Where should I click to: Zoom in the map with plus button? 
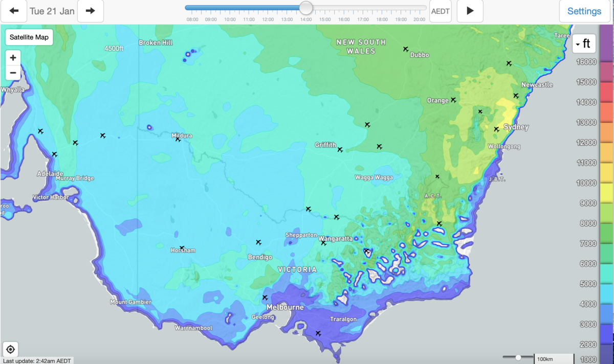pyautogui.click(x=13, y=58)
